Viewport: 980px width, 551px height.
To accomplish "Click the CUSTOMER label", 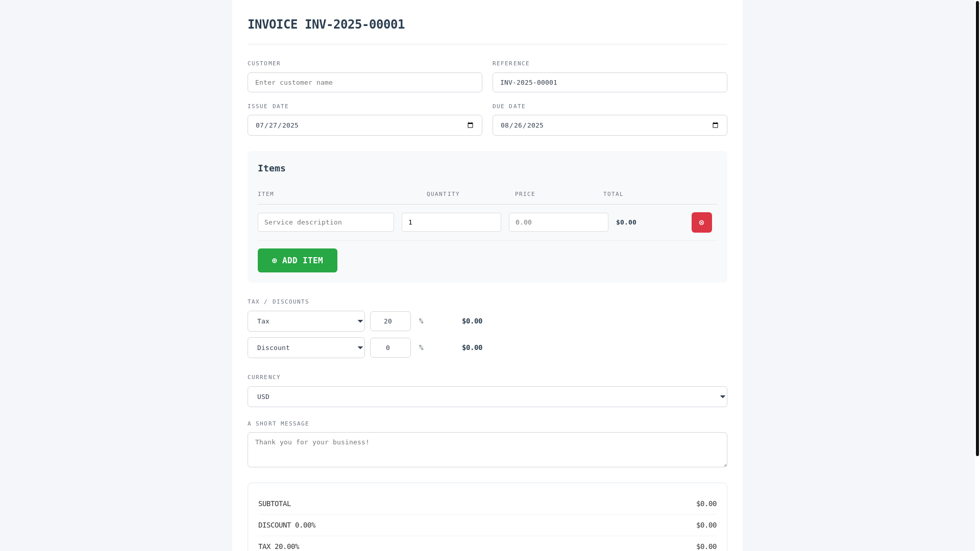I will pyautogui.click(x=264, y=64).
